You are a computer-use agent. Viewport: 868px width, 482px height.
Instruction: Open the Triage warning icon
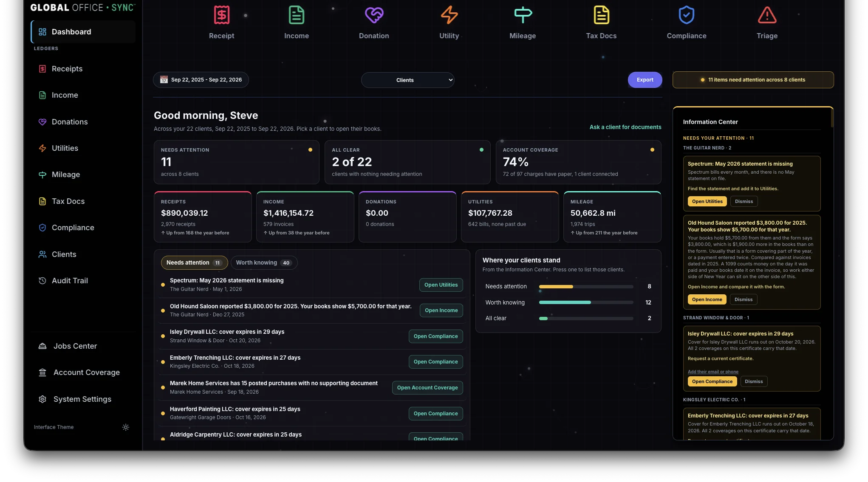pyautogui.click(x=767, y=15)
